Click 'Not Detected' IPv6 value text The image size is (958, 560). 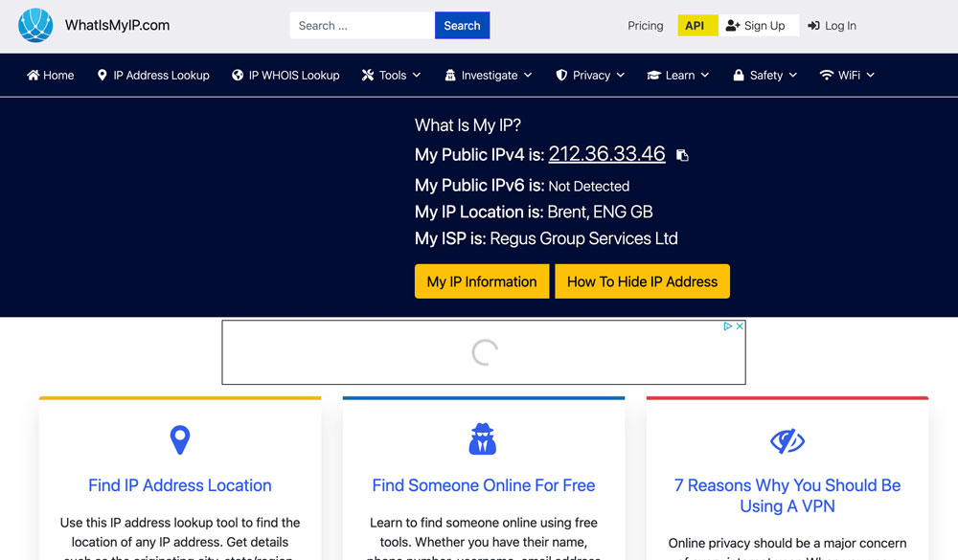pos(589,187)
